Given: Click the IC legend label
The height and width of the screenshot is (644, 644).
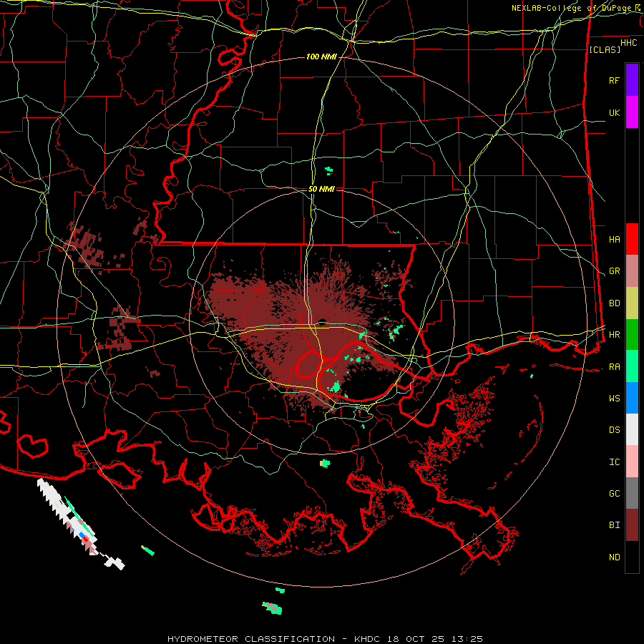Looking at the screenshot, I should (614, 462).
